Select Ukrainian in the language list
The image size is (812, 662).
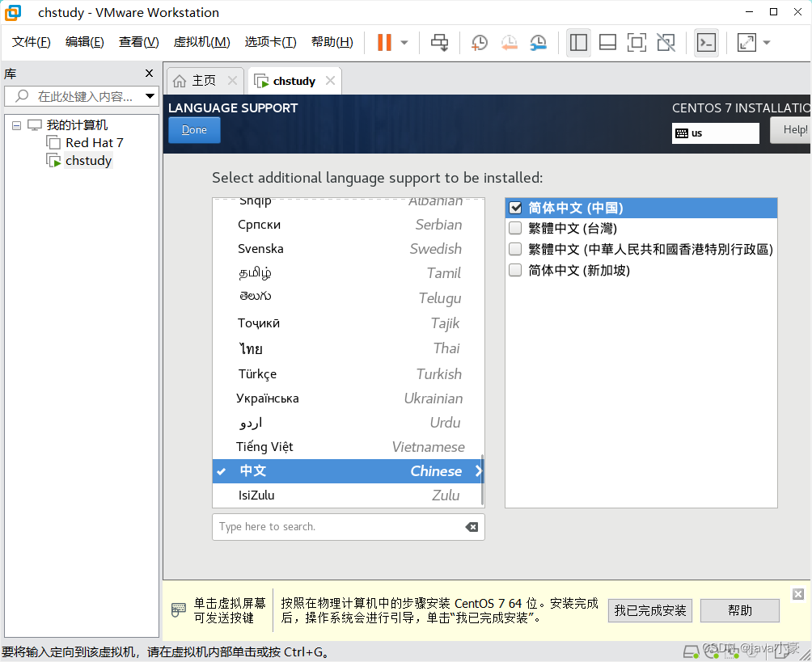[347, 398]
